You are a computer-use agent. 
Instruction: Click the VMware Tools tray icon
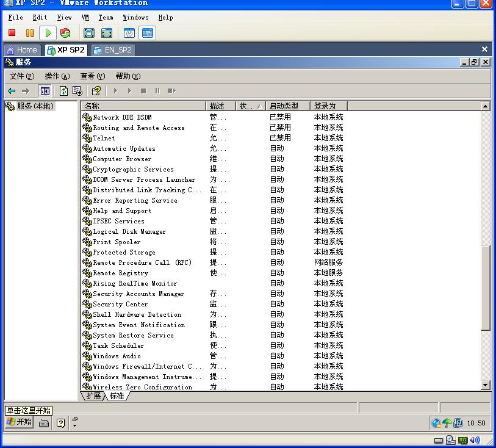[x=458, y=423]
